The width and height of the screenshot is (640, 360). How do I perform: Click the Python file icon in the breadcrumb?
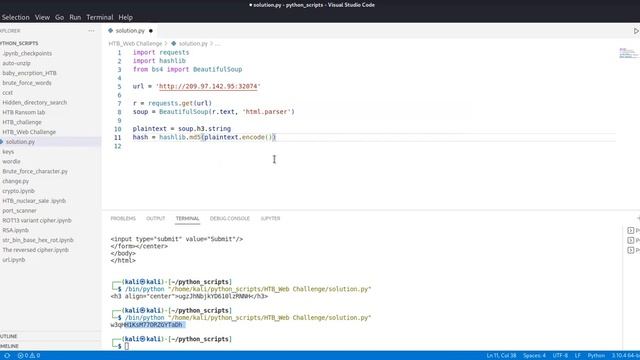(173, 43)
